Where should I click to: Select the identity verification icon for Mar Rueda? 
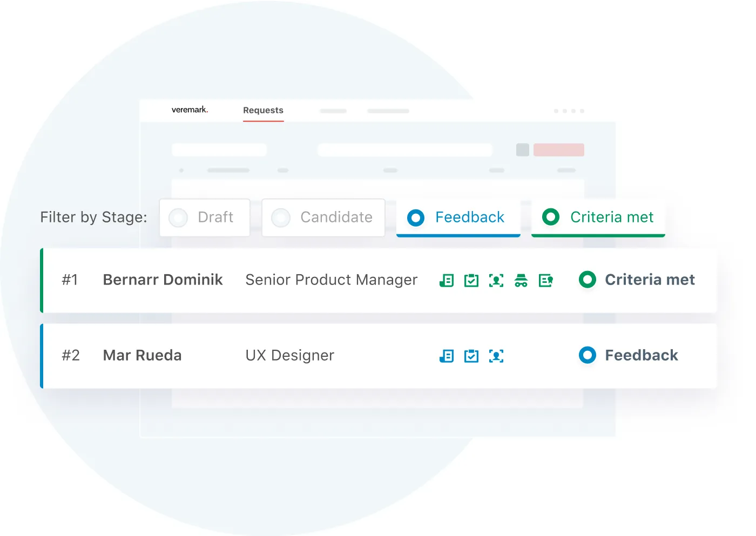(496, 356)
